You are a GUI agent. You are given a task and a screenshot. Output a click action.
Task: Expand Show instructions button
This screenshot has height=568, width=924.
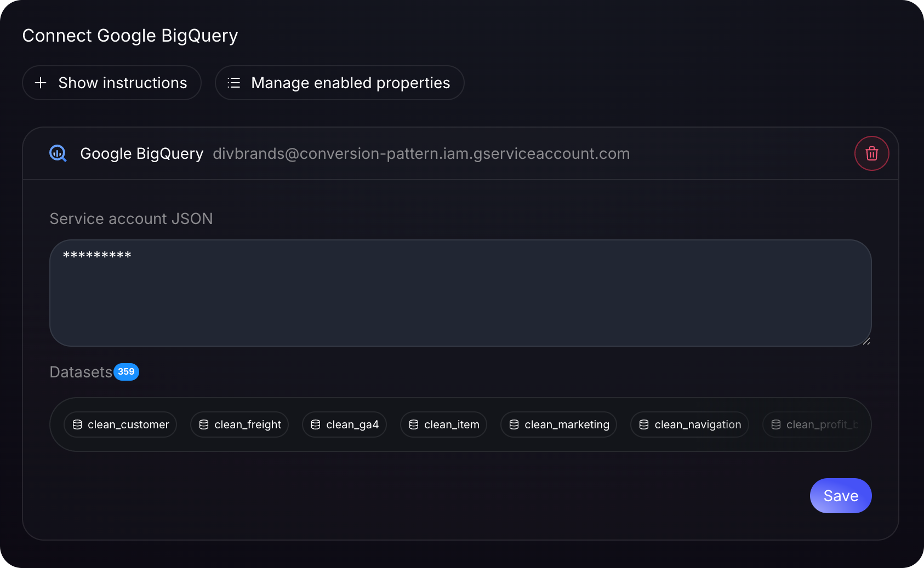point(112,83)
